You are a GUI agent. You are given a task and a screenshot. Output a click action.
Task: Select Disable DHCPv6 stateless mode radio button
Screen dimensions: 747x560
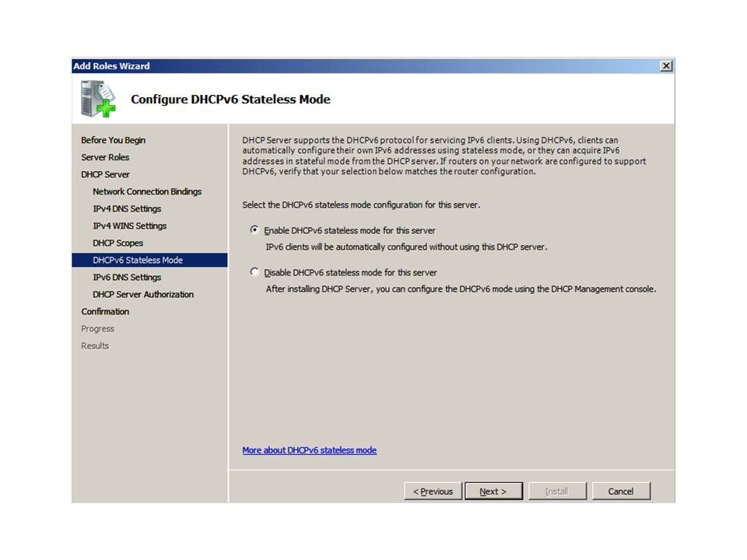pos(255,272)
